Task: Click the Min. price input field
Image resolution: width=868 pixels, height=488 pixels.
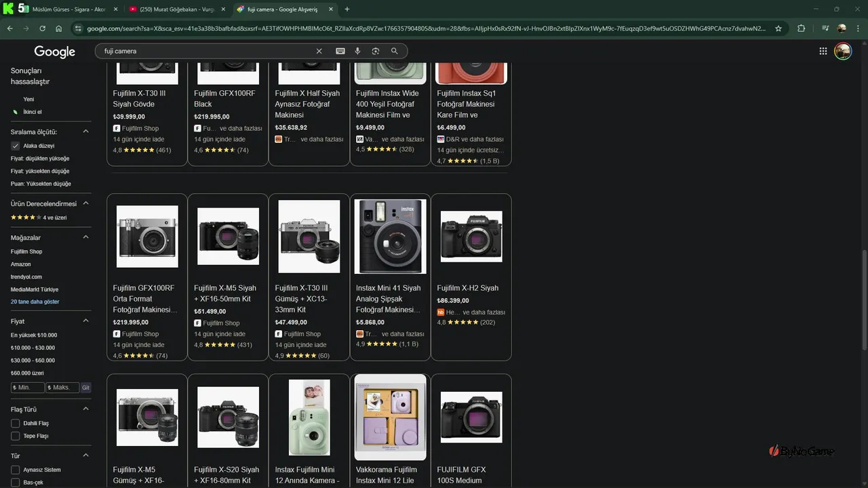Action: click(28, 388)
